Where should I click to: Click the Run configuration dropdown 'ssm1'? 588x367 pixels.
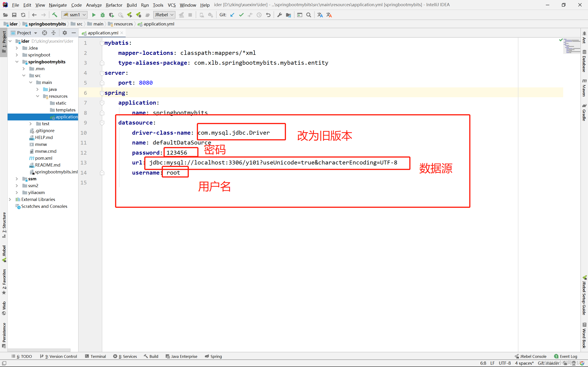74,15
